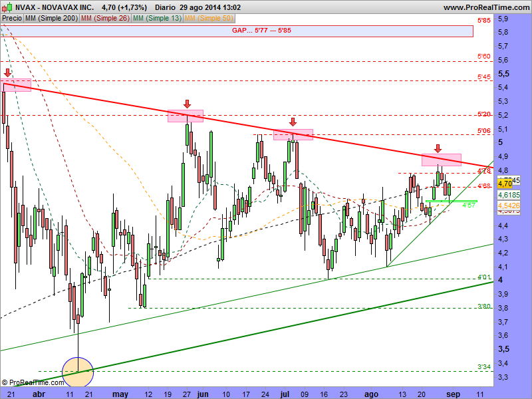
Task: Click the 5,9 value on price scale
Action: pyautogui.click(x=503, y=19)
